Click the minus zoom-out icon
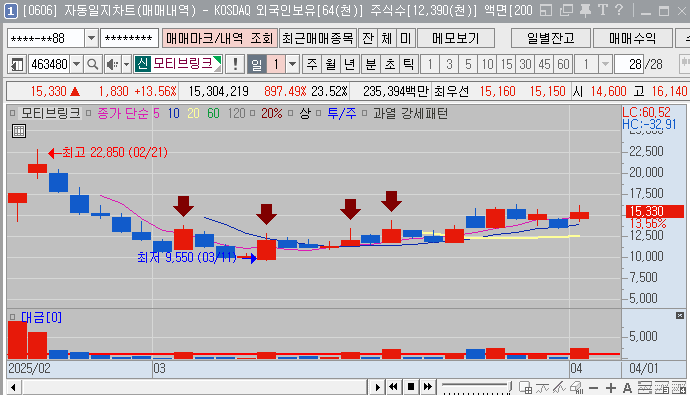690x395 pixels. point(593,388)
